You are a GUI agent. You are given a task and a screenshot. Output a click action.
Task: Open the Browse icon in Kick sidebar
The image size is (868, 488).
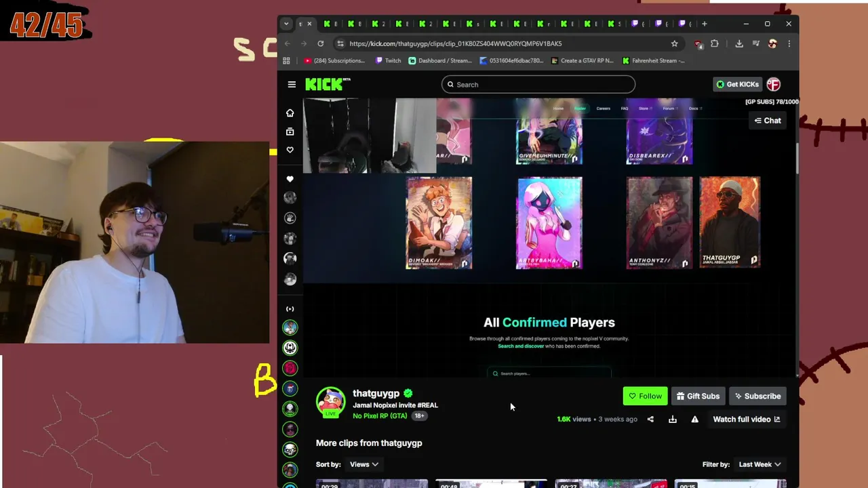(290, 131)
